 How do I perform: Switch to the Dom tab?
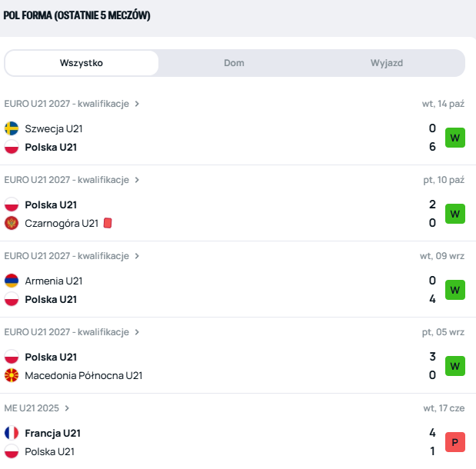point(234,63)
